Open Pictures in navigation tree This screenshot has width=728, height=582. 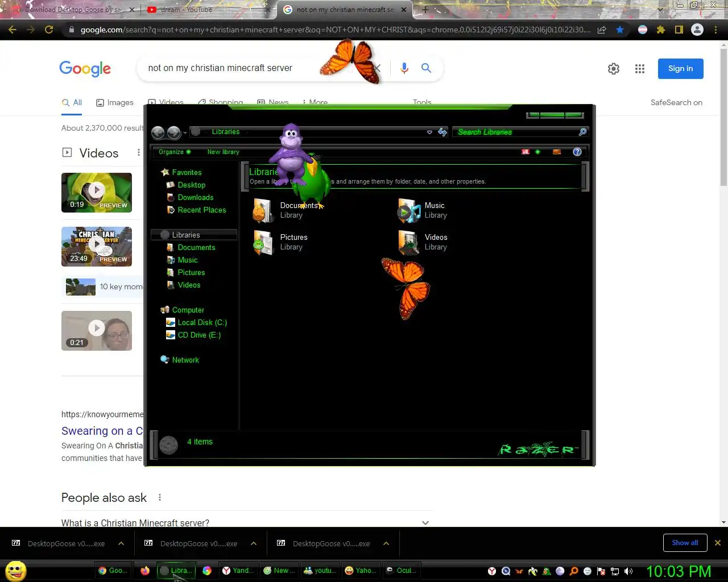191,272
